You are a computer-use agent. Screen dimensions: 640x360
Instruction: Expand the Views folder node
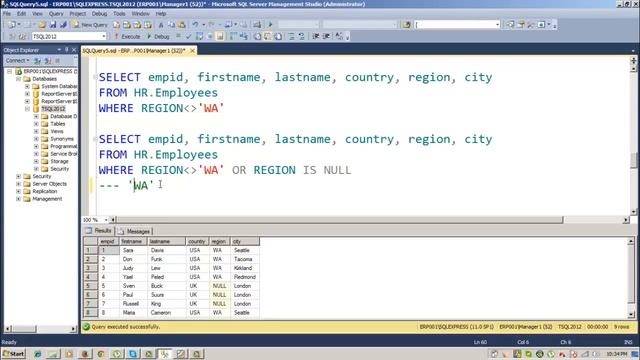click(36, 131)
